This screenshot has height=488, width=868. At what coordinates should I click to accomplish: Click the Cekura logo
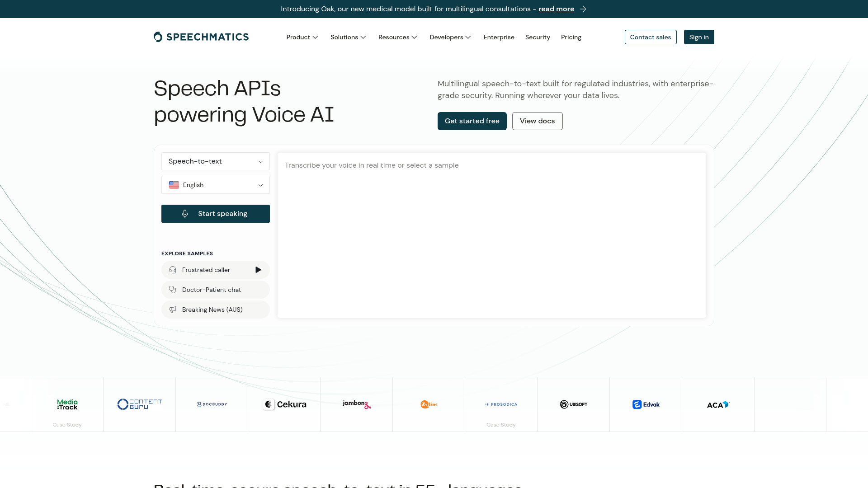[x=284, y=404]
